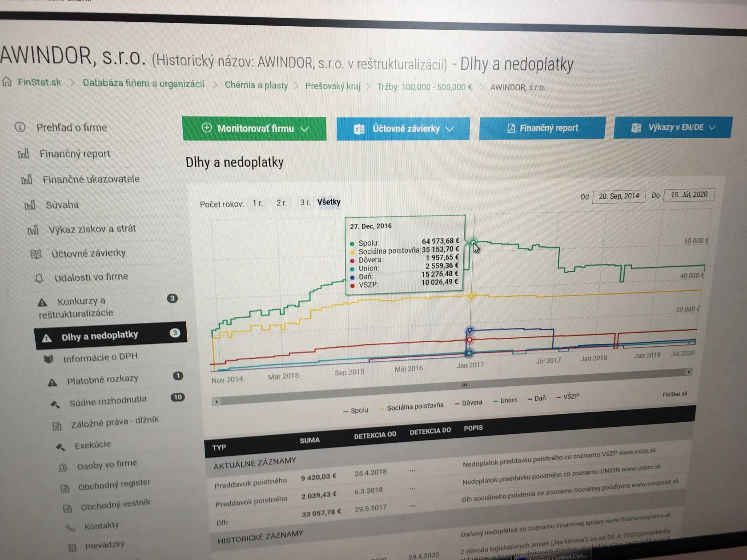Select the 1 r. year range
This screenshot has height=560, width=747.
pos(258,203)
